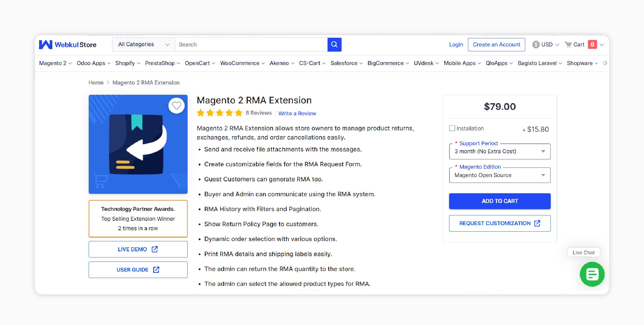Open the CS-Cart menu
Viewport: 644px width, 325px height.
312,63
